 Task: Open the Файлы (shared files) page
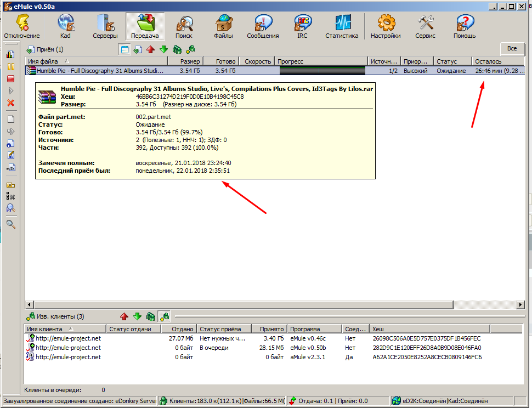click(x=223, y=26)
